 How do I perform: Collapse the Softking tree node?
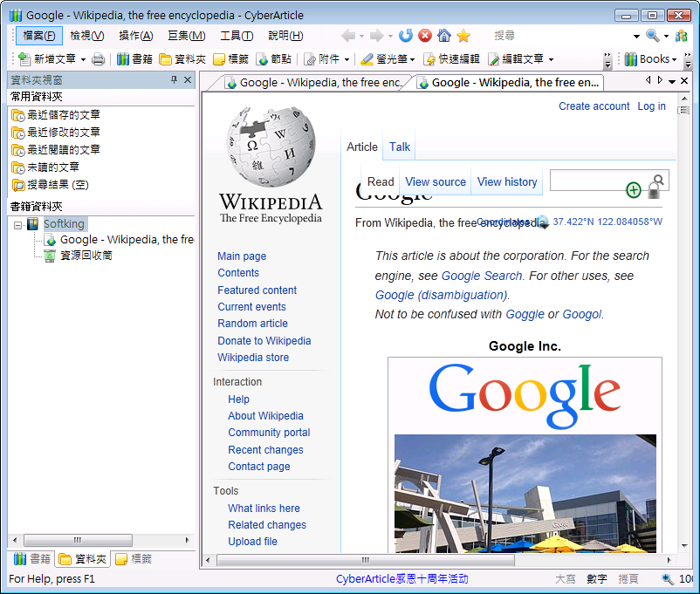(18, 224)
